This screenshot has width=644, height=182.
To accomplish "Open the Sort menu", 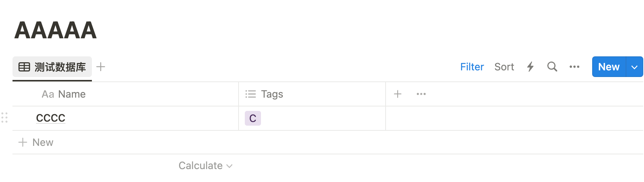I will 504,67.
